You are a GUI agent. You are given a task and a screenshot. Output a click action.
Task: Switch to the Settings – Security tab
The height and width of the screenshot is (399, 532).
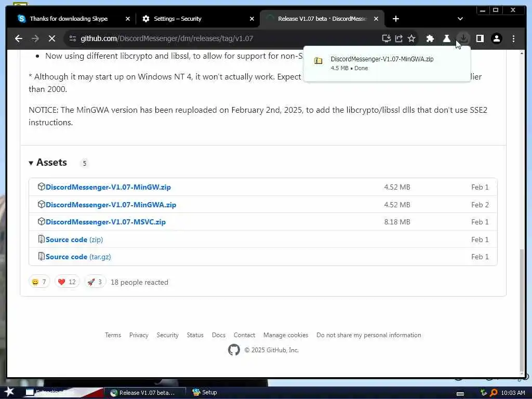click(178, 19)
